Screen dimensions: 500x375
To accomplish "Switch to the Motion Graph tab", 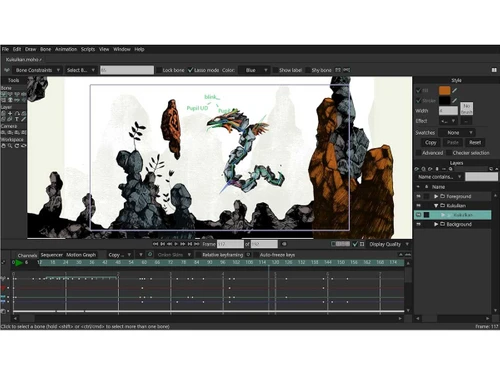I will point(81,255).
